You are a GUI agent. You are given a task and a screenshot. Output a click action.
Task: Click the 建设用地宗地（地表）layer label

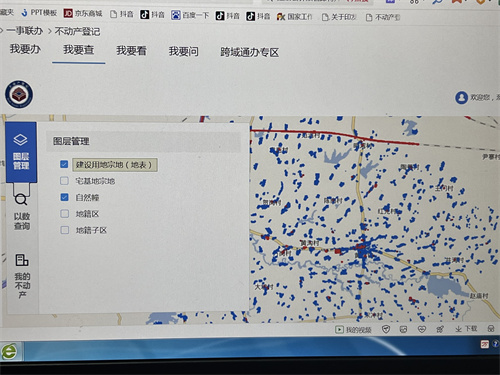114,165
